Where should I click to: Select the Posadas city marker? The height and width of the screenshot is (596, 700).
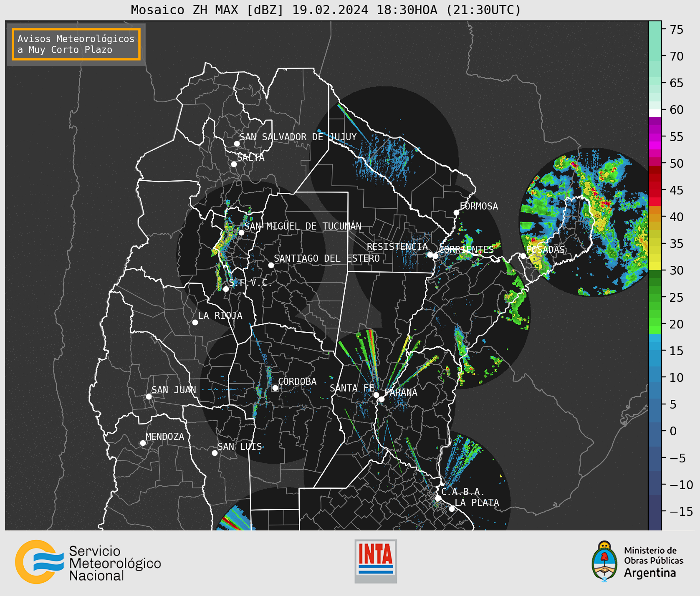pos(523,256)
